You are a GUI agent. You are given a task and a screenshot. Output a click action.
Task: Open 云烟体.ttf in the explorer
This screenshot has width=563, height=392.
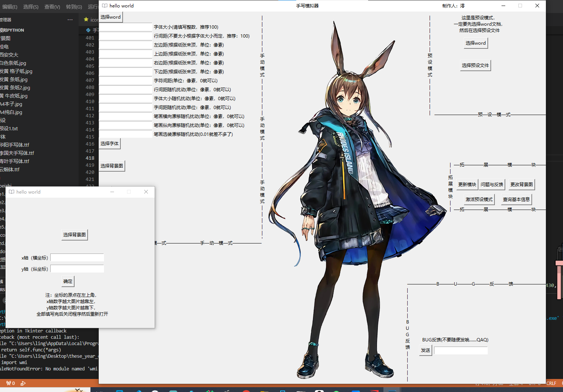(10, 169)
